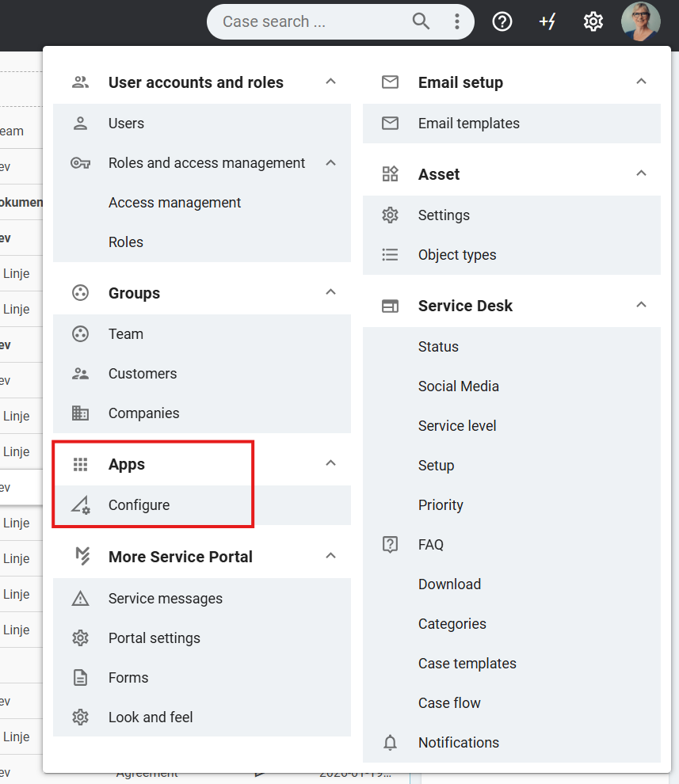Open the user profile avatar
Viewport: 679px width, 784px height.
(640, 21)
